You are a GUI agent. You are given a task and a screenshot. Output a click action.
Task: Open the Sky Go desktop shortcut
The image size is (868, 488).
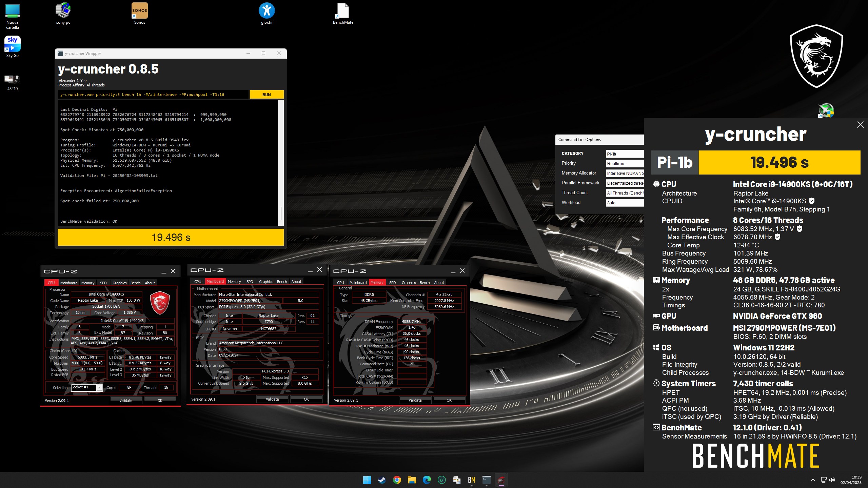(13, 47)
